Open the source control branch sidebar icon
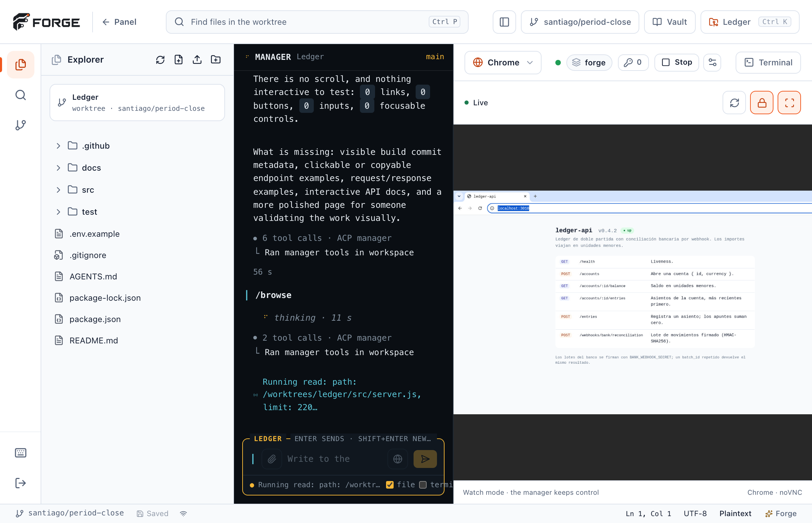812x523 pixels. click(21, 125)
